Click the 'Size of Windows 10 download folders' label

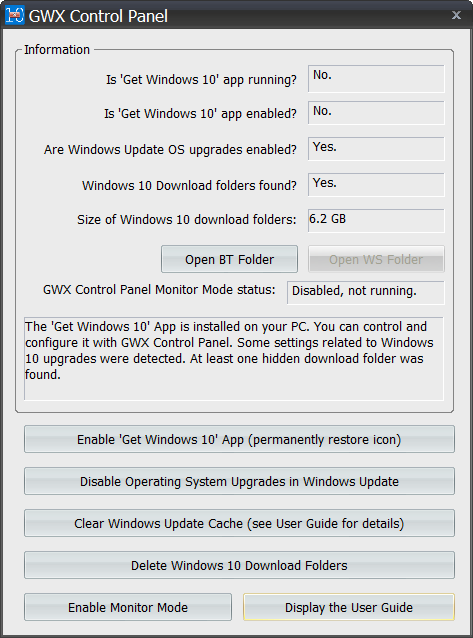[x=187, y=220]
